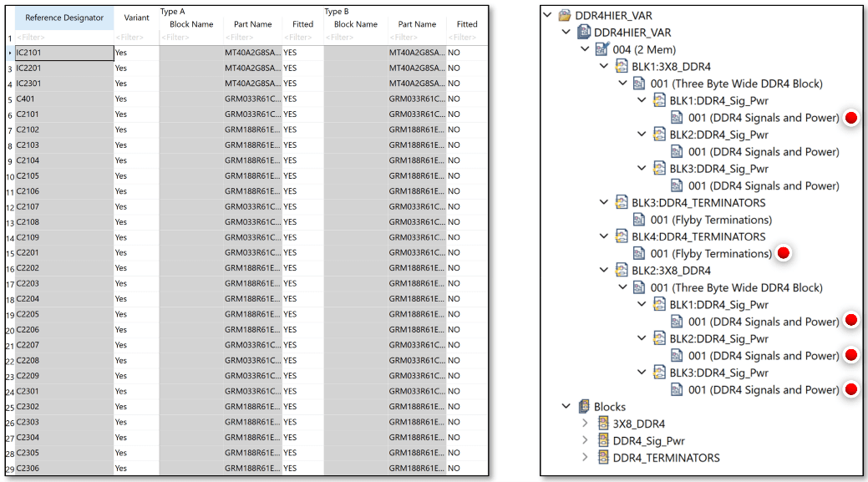Click the filter field under Type A Fitted
The image size is (868, 482).
(x=302, y=38)
